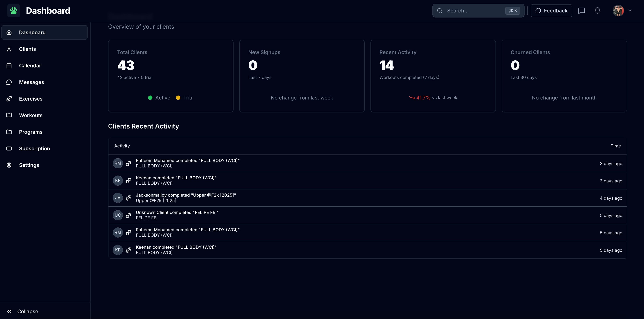The image size is (644, 319).
Task: Click inside the search field
Action: pos(470,10)
